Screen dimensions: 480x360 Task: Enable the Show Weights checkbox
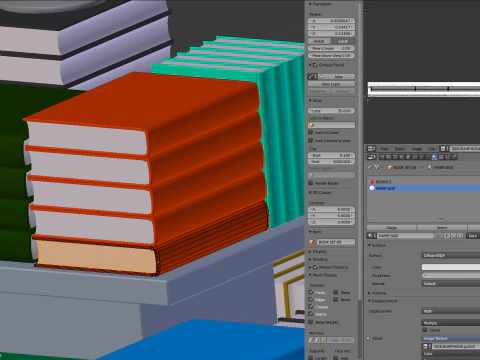tap(310, 322)
